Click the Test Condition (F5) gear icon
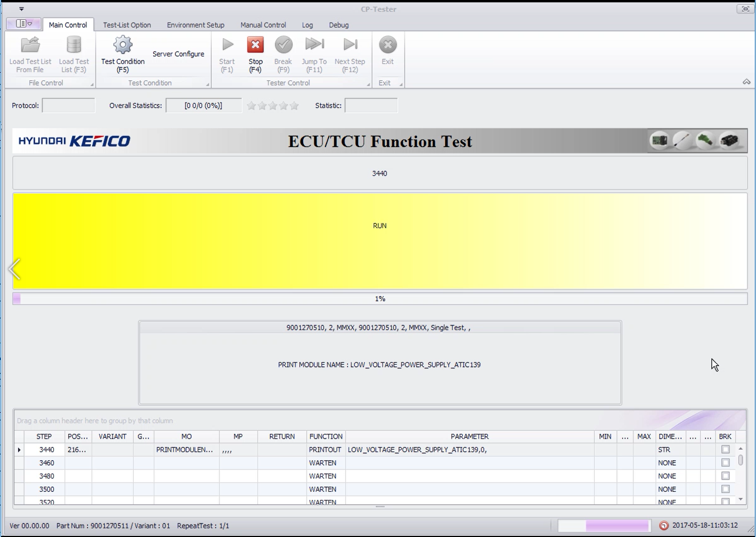The width and height of the screenshot is (756, 537). click(x=123, y=45)
